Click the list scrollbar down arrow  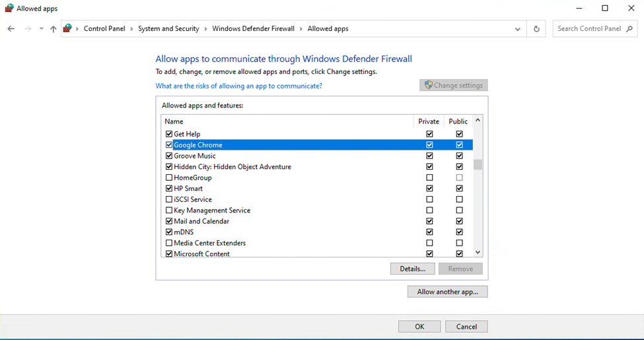[478, 252]
